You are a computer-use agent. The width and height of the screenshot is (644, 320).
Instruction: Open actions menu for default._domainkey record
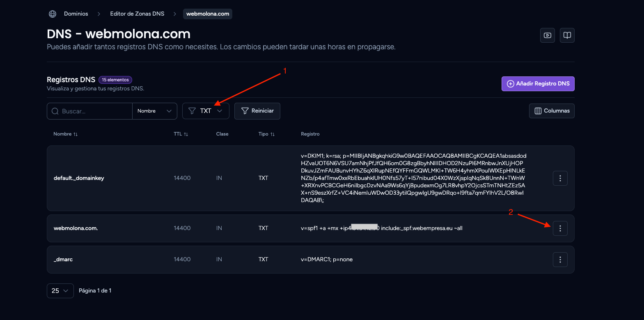[x=560, y=178]
